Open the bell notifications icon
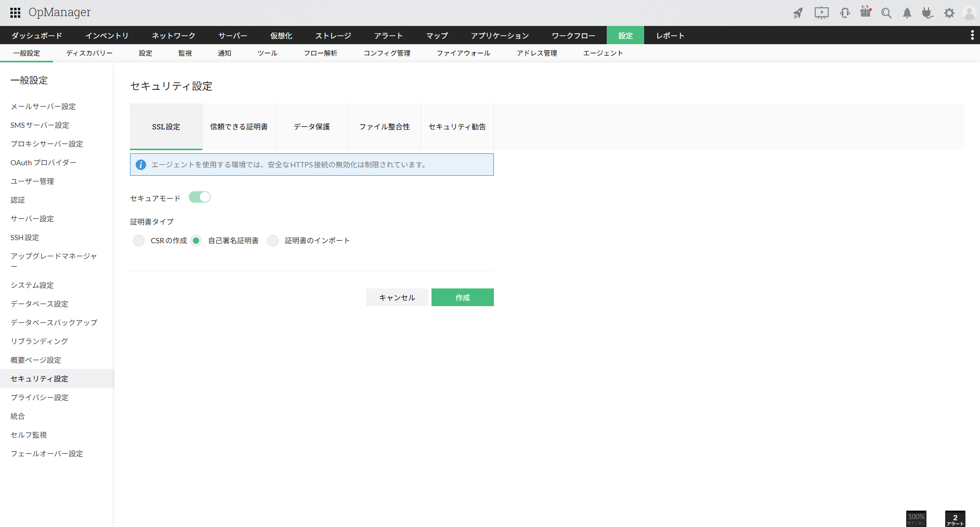 pos(907,13)
